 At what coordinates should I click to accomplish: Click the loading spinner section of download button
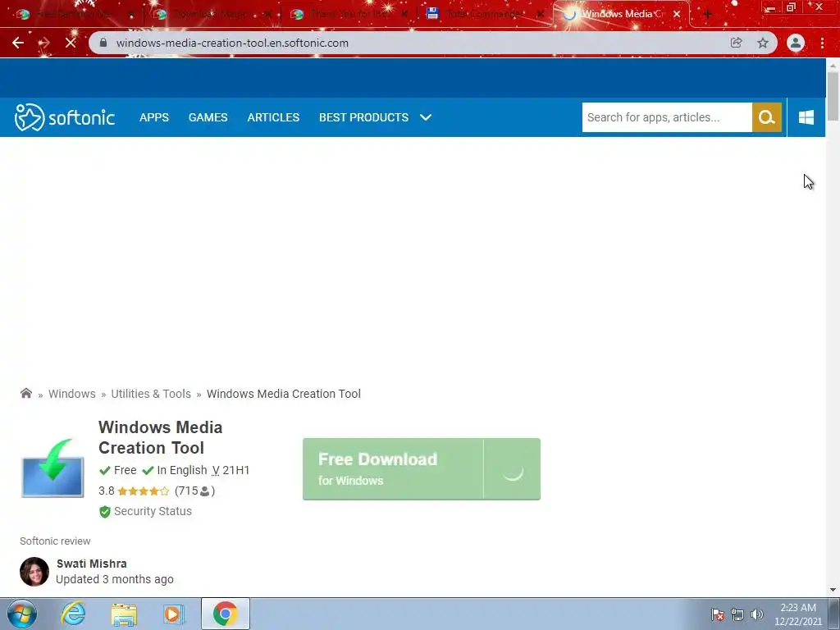[512, 470]
